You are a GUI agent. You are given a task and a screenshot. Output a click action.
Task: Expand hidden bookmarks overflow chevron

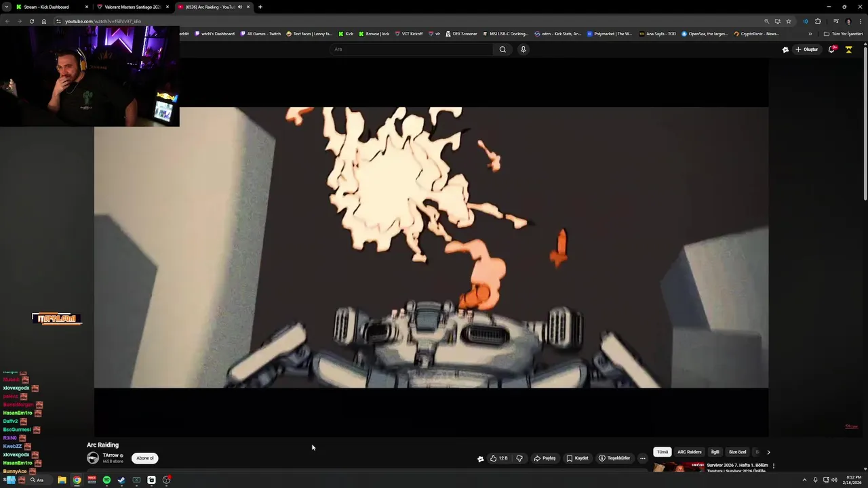point(810,34)
